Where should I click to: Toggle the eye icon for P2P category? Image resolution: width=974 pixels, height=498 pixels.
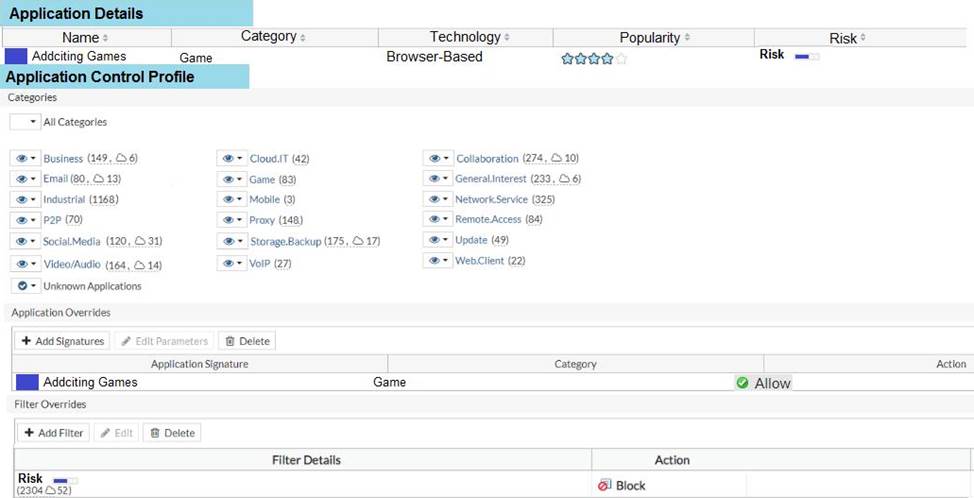click(x=21, y=220)
